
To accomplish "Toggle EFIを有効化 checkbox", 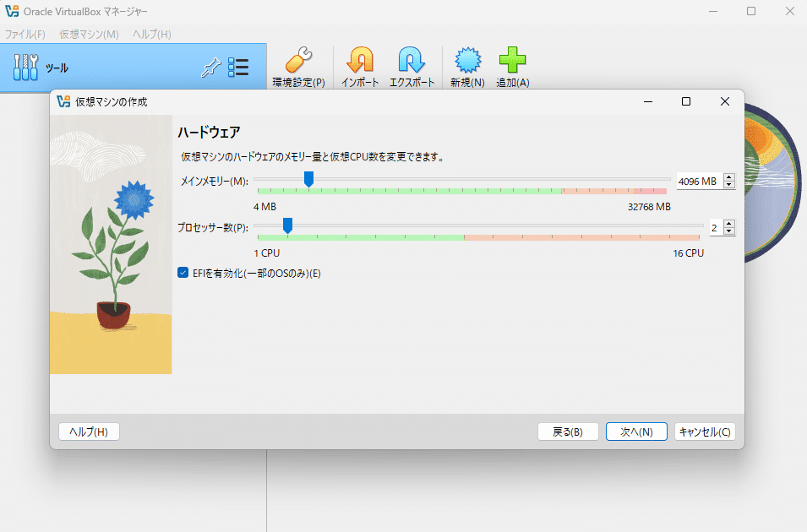I will click(183, 273).
